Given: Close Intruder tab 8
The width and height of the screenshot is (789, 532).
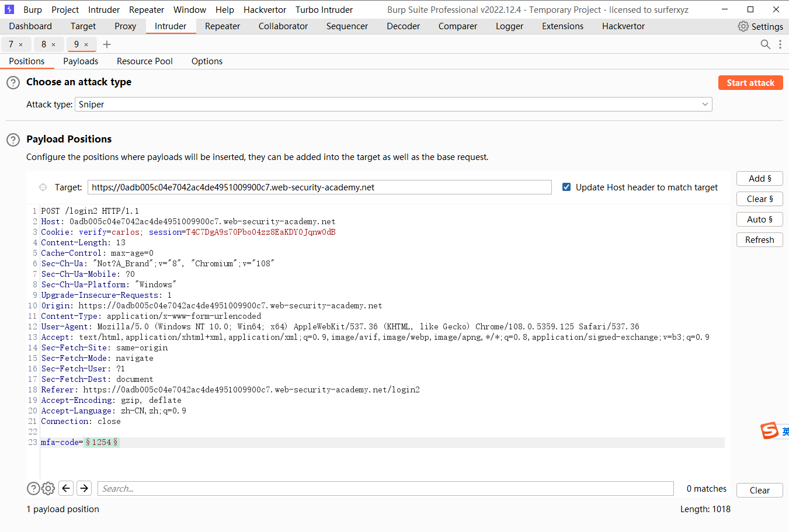Looking at the screenshot, I should 54,44.
